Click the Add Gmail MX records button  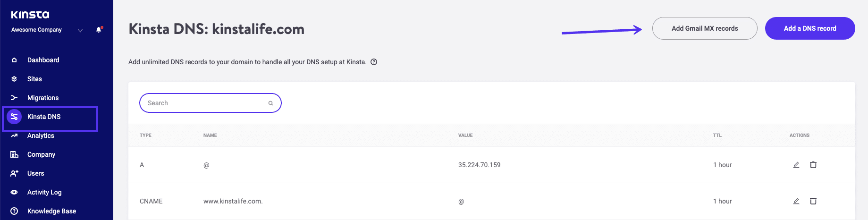pos(705,28)
